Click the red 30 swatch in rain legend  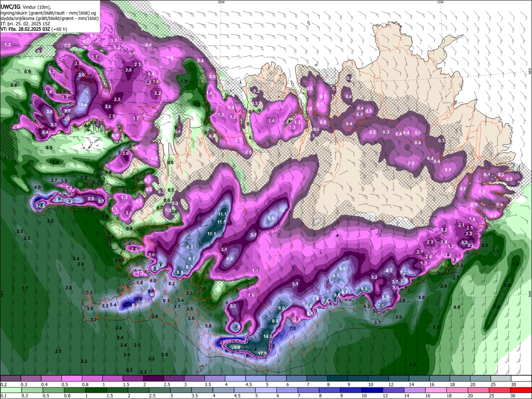pyautogui.click(x=521, y=390)
